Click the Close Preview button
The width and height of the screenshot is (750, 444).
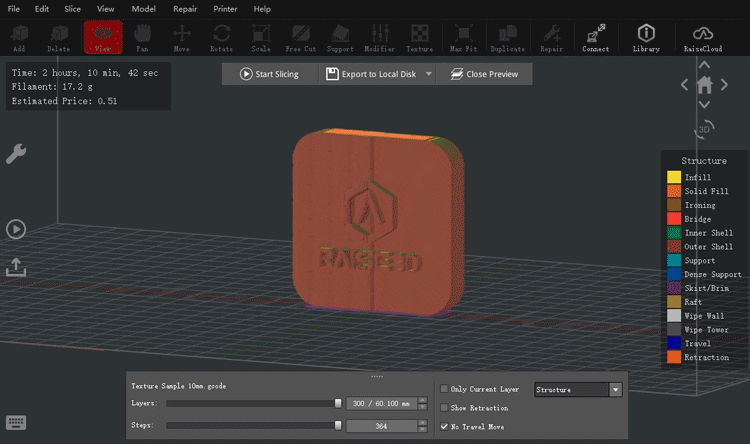click(x=484, y=74)
